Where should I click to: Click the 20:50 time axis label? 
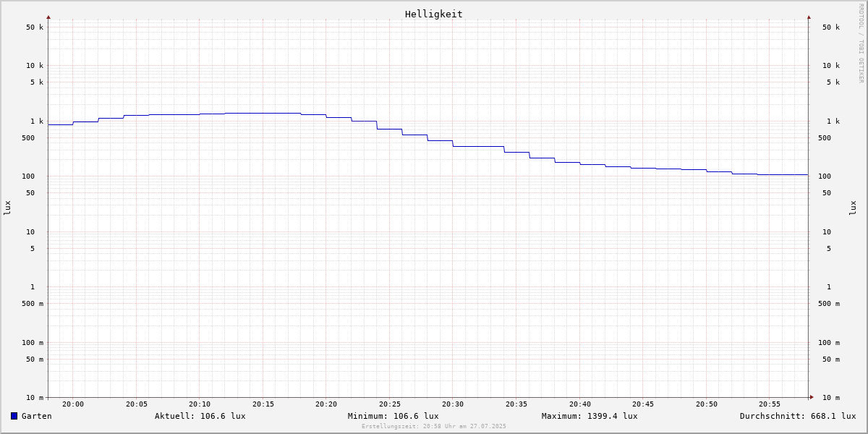point(707,404)
